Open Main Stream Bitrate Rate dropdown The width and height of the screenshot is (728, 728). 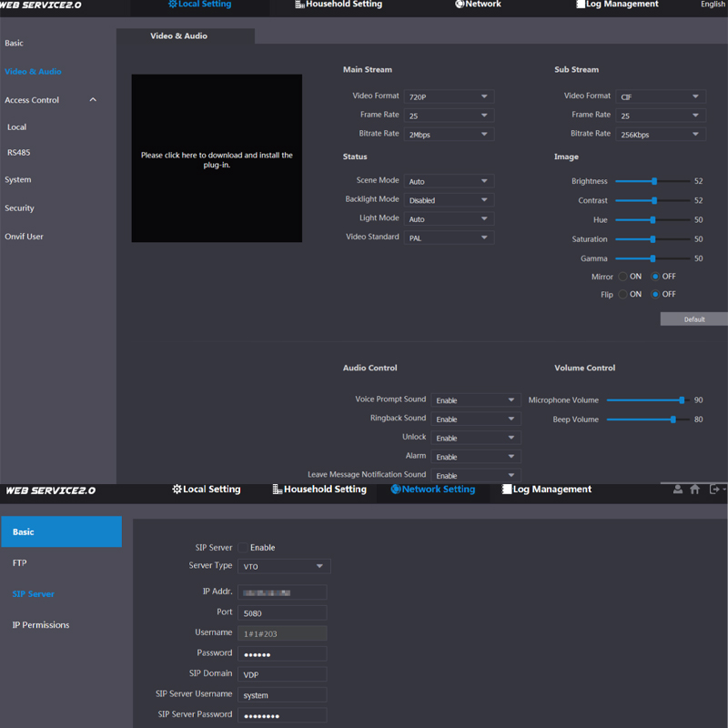[x=449, y=135]
